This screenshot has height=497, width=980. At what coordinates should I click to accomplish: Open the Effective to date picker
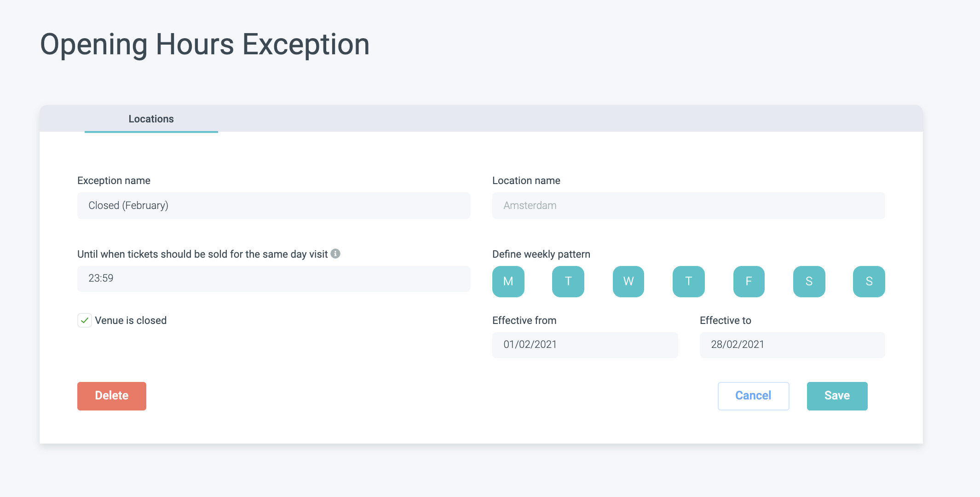[792, 345]
